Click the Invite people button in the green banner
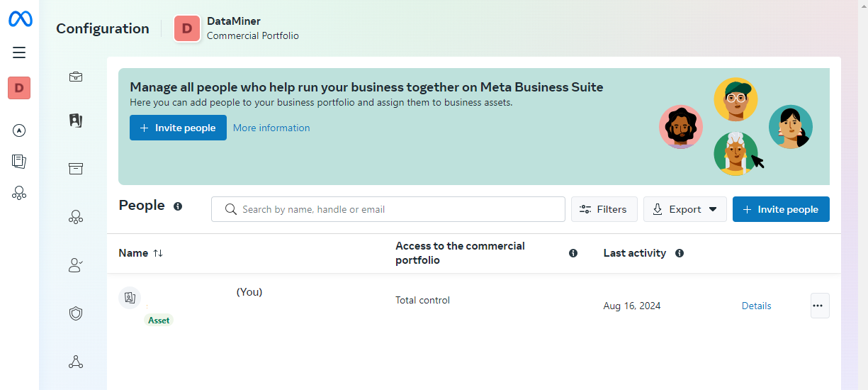Viewport: 868px width, 390px height. point(178,128)
